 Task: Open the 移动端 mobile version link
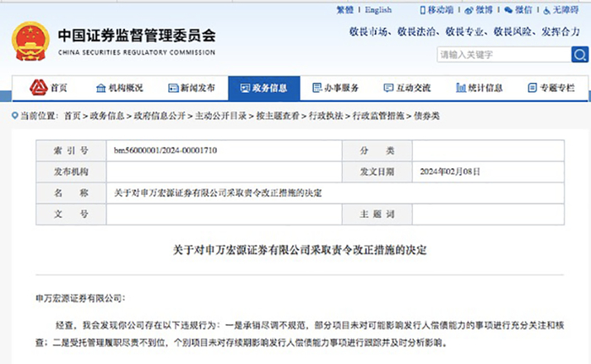[440, 10]
